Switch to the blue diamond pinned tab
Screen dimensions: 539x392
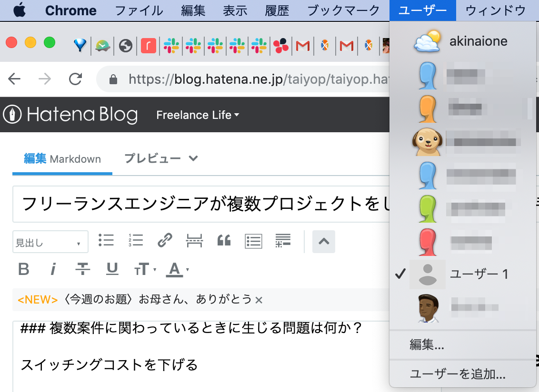tap(80, 45)
